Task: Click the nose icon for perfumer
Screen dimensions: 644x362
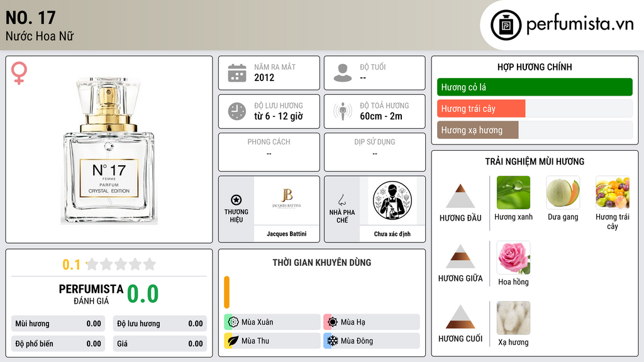Action: [341, 200]
